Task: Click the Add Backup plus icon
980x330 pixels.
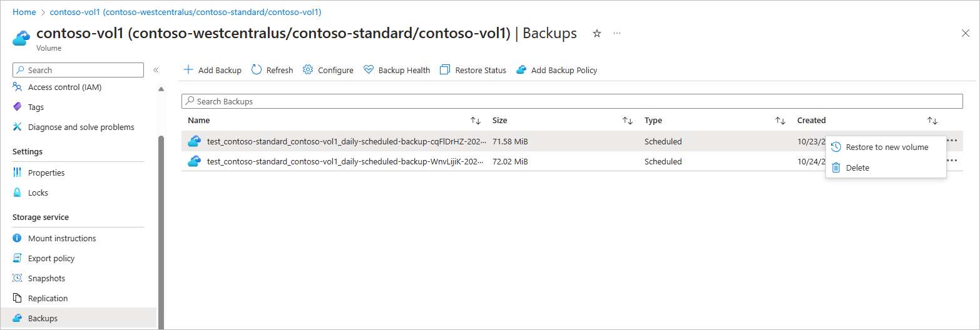Action: [x=188, y=70]
